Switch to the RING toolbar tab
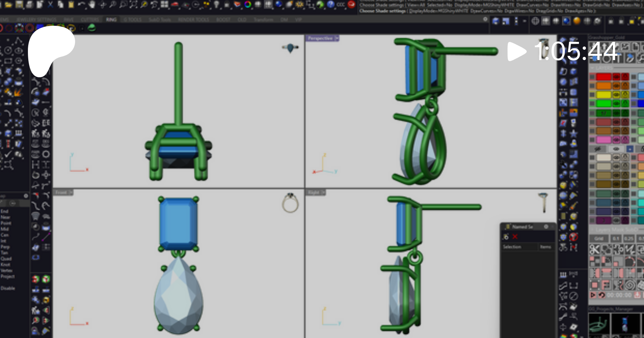Image resolution: width=644 pixels, height=338 pixels. tap(111, 20)
